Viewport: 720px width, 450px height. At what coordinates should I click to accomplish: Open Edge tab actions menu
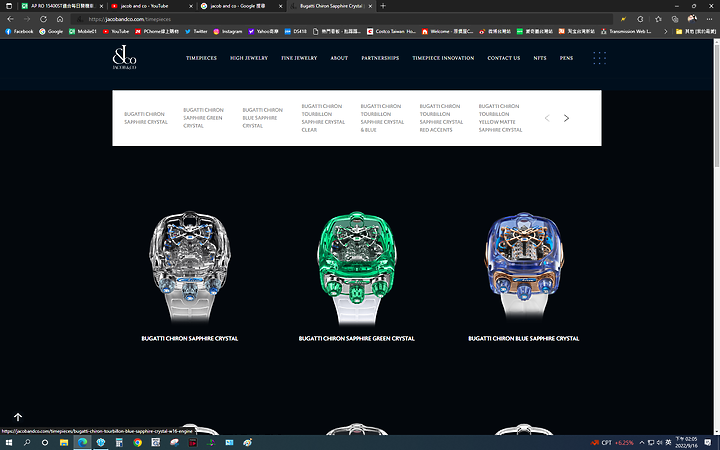coord(9,6)
